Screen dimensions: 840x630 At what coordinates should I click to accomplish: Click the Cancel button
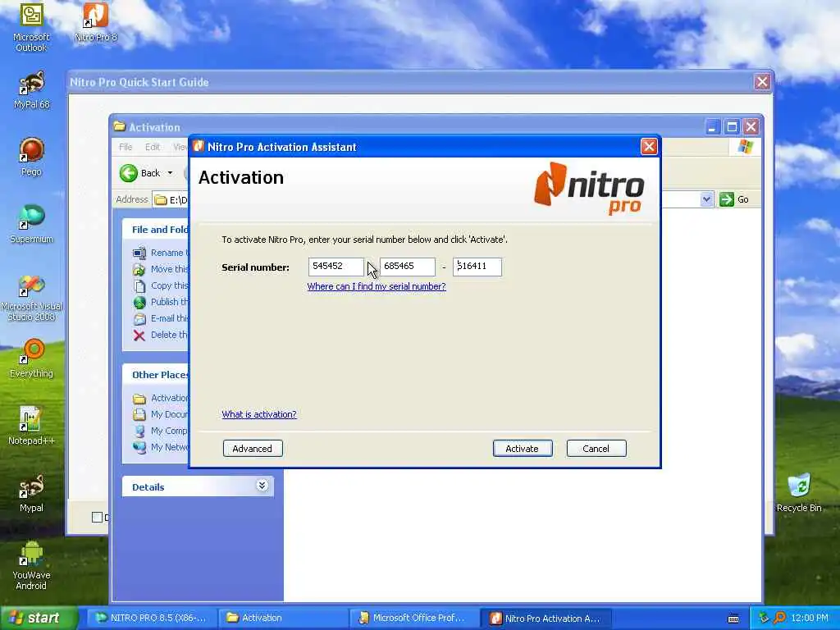(x=596, y=449)
